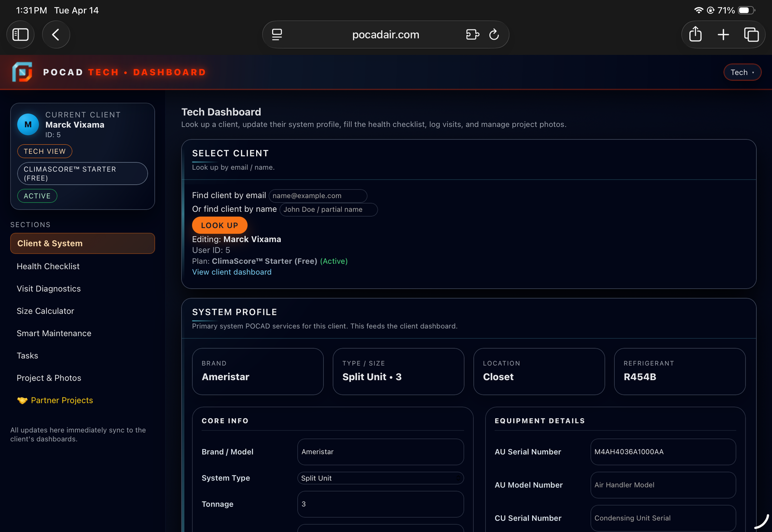Click the Type / Size Split Unit card
This screenshot has height=532, width=772.
coord(399,371)
